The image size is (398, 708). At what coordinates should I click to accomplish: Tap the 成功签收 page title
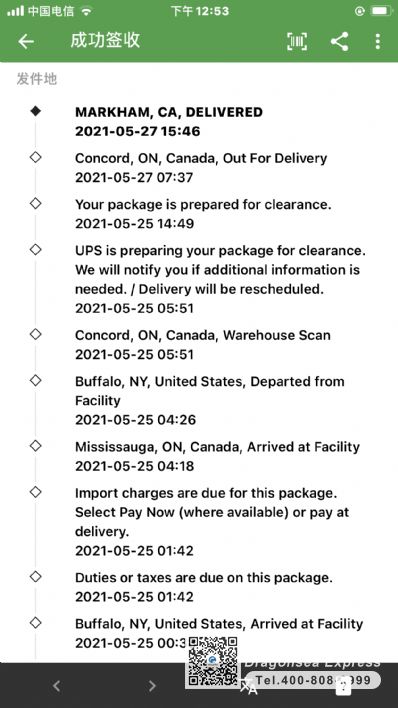click(105, 41)
